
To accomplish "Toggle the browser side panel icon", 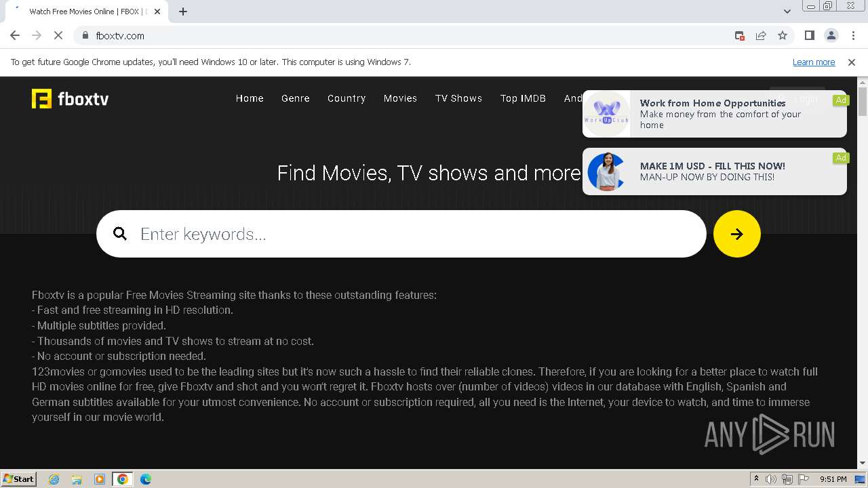I will [x=809, y=35].
